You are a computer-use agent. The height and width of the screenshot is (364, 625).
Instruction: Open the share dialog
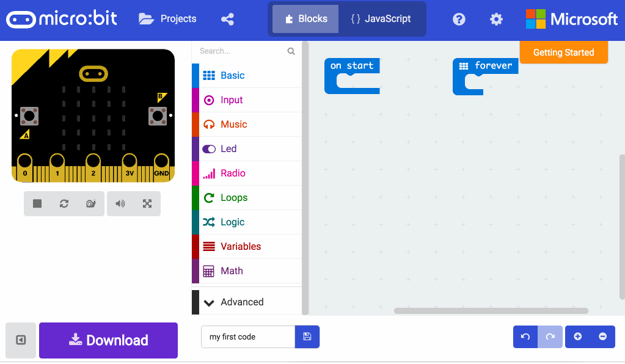227,19
